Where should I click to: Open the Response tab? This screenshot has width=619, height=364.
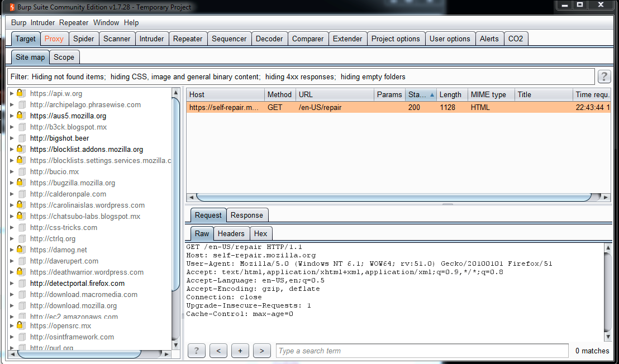pyautogui.click(x=246, y=215)
